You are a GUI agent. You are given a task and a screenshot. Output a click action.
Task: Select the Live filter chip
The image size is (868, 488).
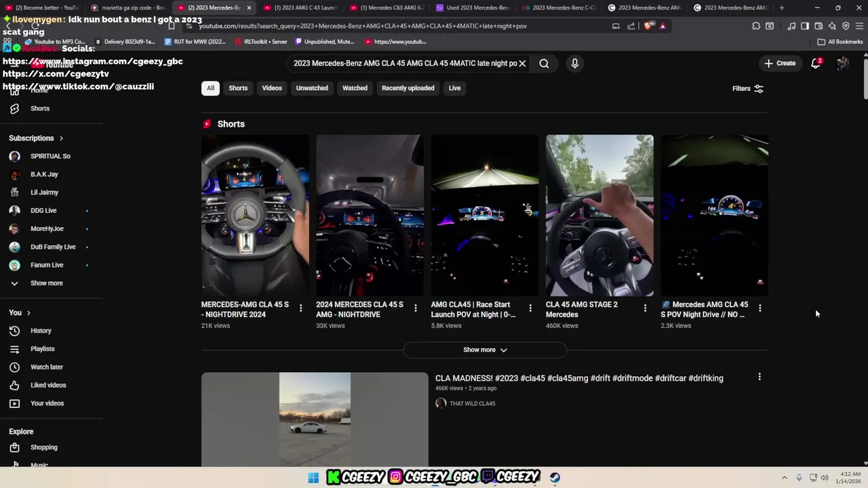[454, 88]
